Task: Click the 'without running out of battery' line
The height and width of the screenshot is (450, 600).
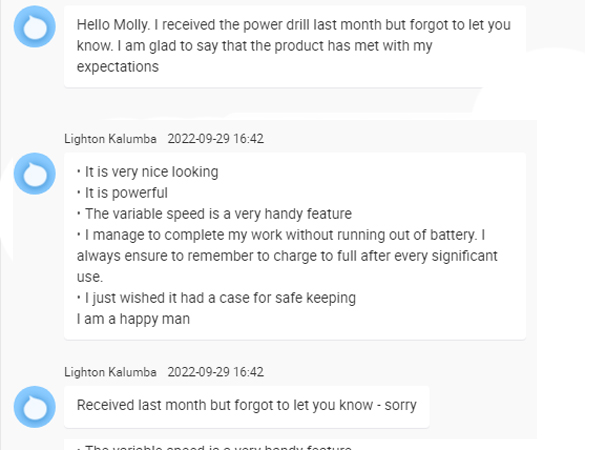Action: [282, 235]
